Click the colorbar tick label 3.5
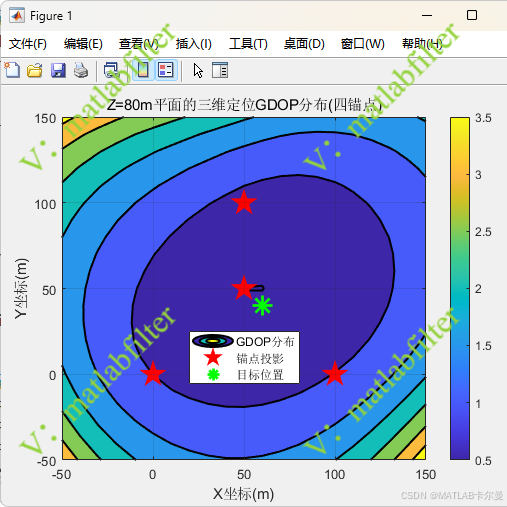This screenshot has width=507, height=507. [x=483, y=118]
